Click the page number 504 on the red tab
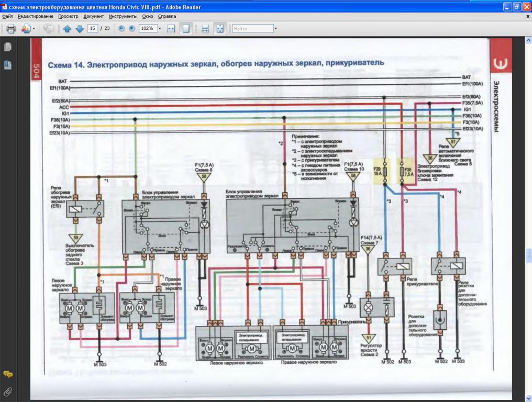This screenshot has width=532, height=402. point(36,71)
